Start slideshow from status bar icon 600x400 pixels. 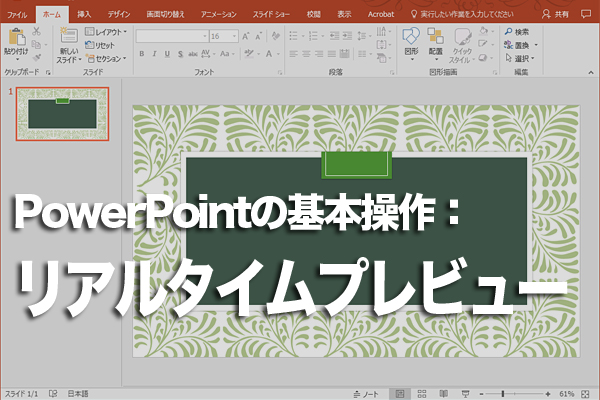click(467, 393)
